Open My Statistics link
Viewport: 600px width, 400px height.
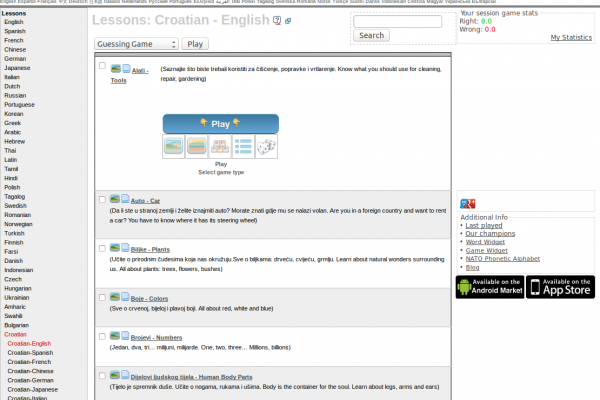571,38
